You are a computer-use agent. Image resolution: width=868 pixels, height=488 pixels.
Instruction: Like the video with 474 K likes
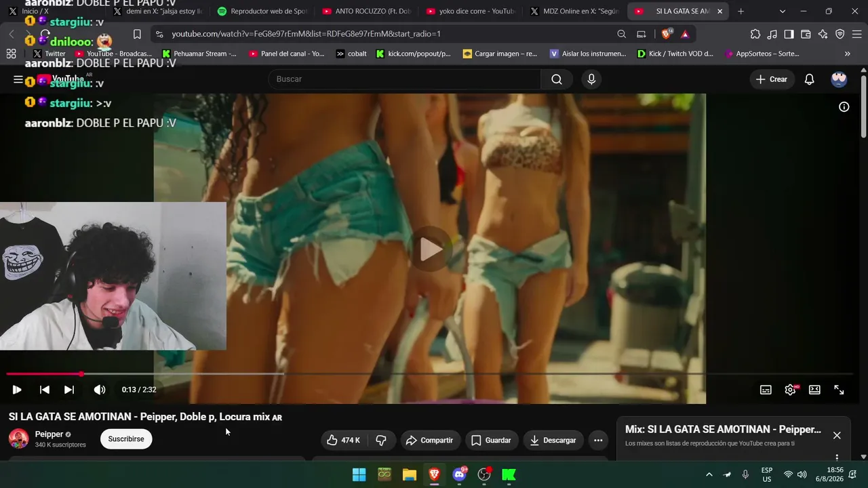click(343, 441)
